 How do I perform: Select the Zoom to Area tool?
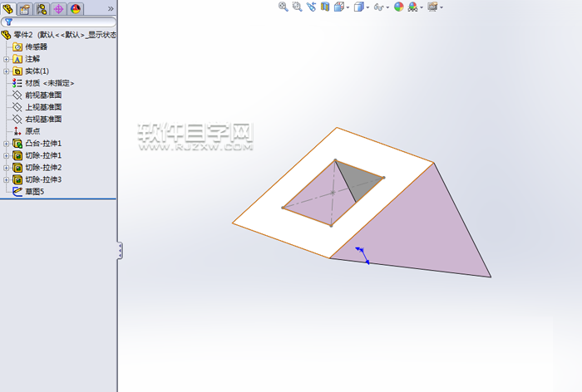[x=297, y=7]
